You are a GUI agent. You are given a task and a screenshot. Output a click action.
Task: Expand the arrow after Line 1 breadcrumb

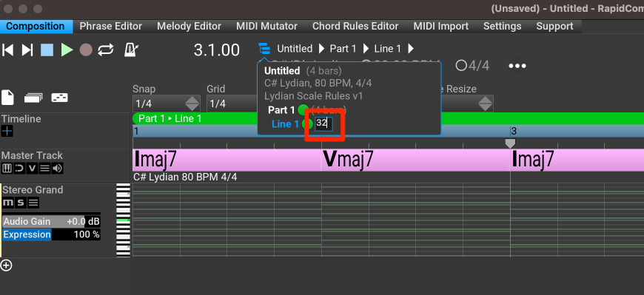411,49
